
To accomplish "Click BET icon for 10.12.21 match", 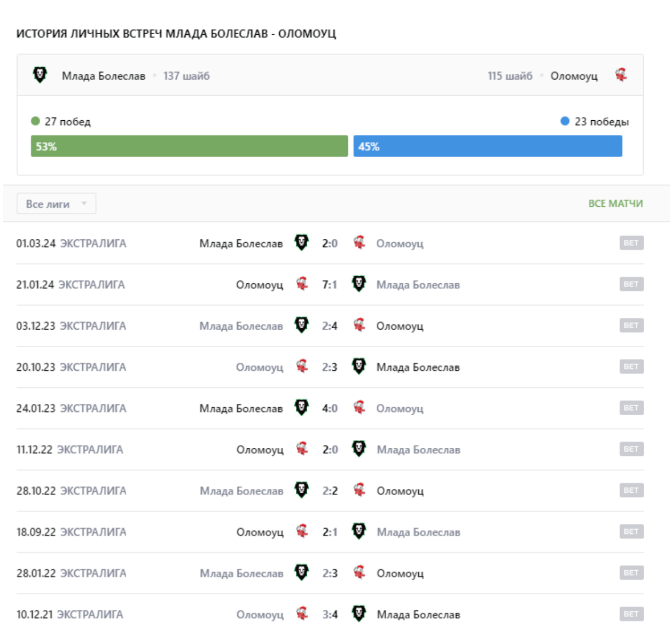I will pyautogui.click(x=631, y=614).
